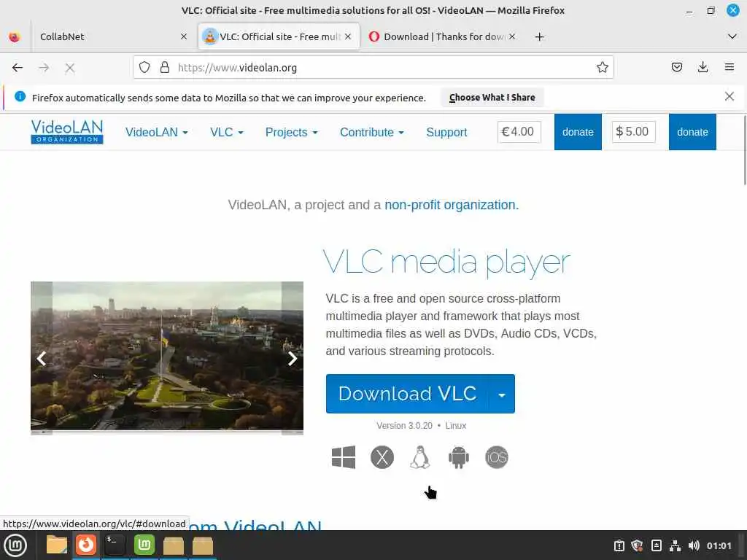Click the Version 3.0.20 text
The height and width of the screenshot is (560, 747).
click(x=404, y=426)
